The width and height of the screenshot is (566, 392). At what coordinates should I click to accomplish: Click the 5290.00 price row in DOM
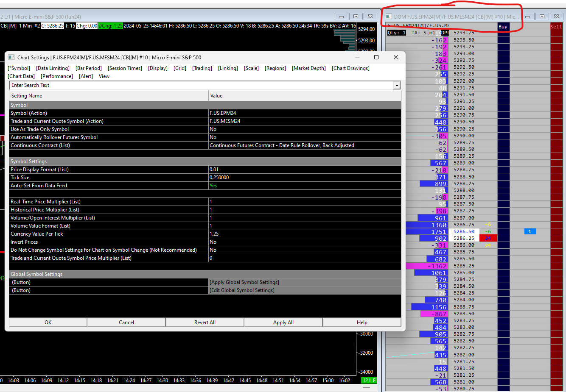[464, 136]
